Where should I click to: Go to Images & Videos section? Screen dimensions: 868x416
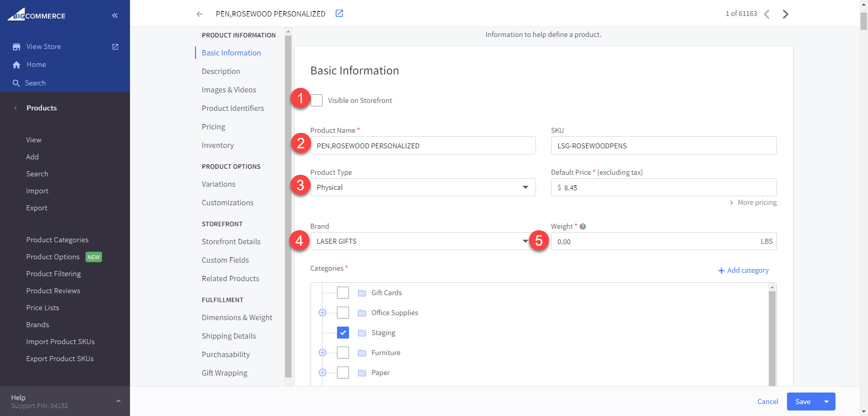[x=229, y=90]
